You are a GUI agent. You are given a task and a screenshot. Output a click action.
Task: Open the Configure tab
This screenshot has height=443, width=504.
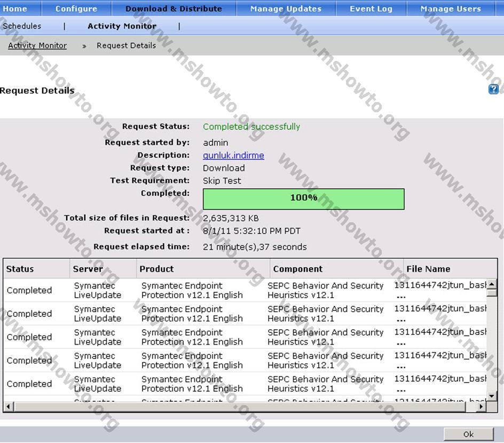(76, 9)
